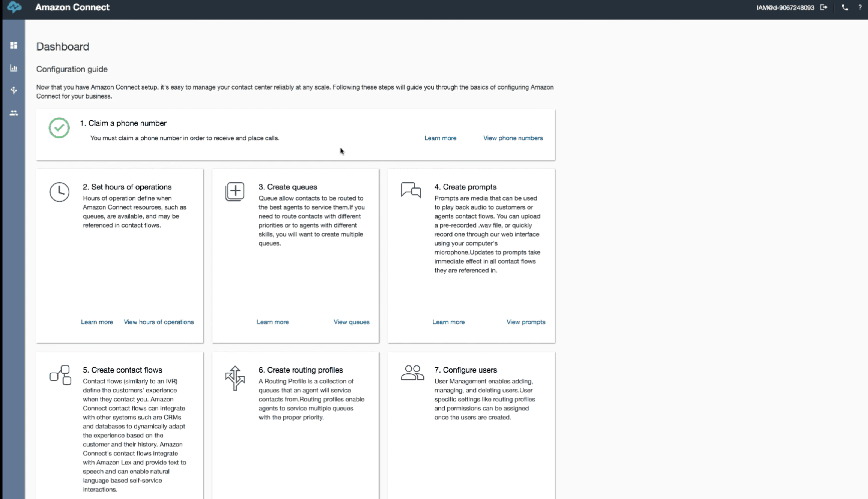Click the plus icon for Create queues
868x499 pixels.
point(235,191)
